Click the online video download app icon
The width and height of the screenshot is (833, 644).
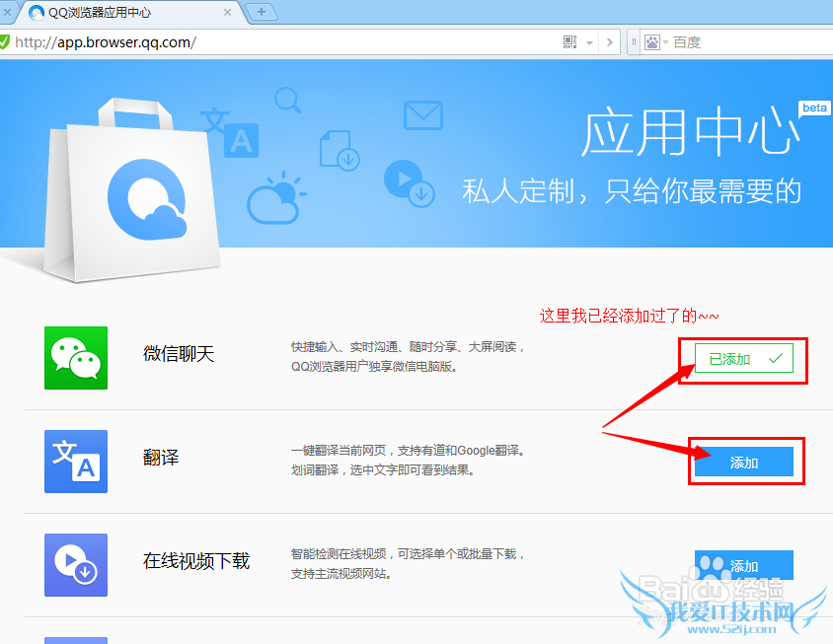[76, 565]
